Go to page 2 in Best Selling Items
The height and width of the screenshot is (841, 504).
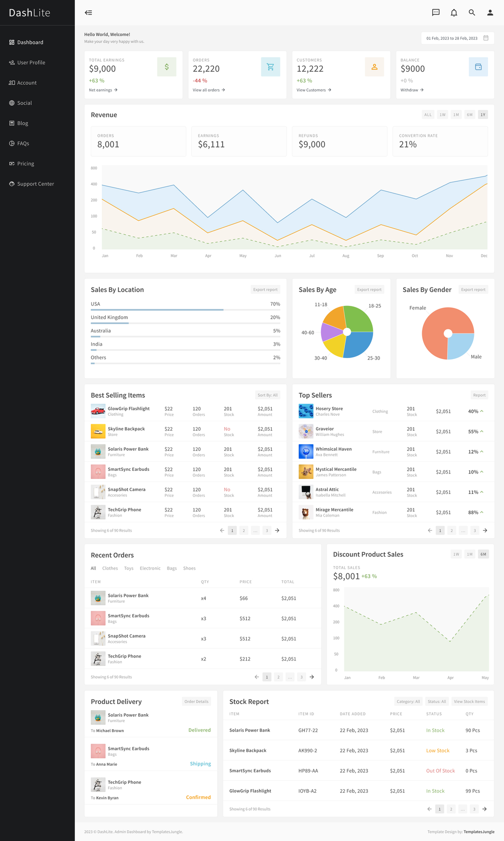click(x=244, y=531)
